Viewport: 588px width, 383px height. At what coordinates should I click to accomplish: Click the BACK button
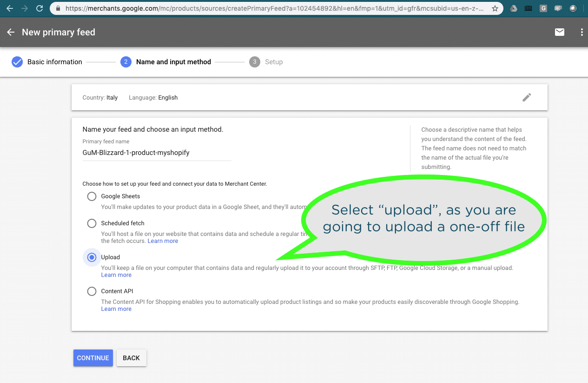131,358
